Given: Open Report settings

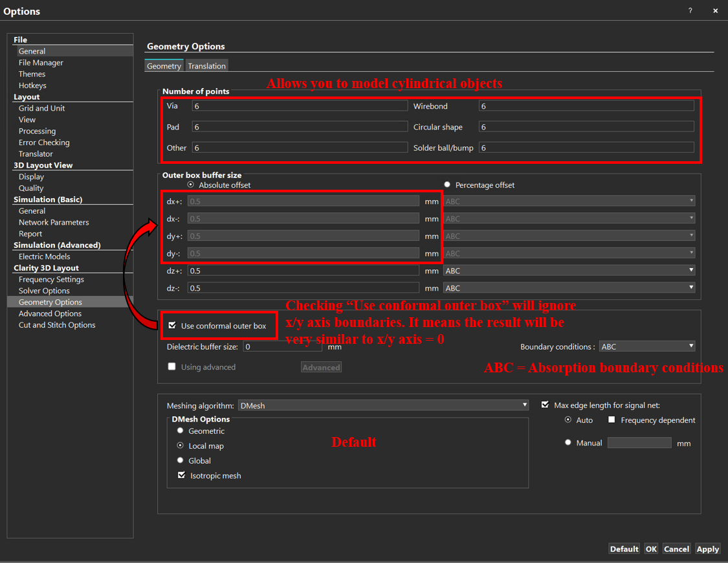Looking at the screenshot, I should (30, 234).
